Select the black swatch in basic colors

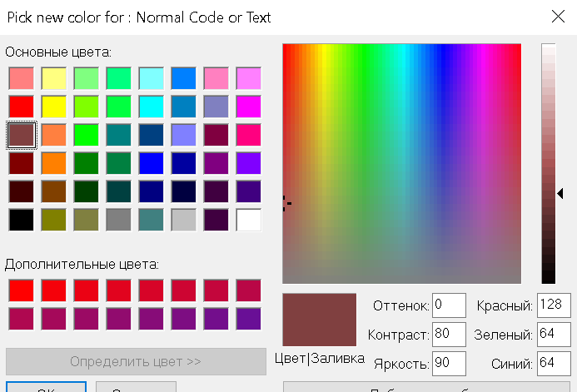(x=22, y=220)
